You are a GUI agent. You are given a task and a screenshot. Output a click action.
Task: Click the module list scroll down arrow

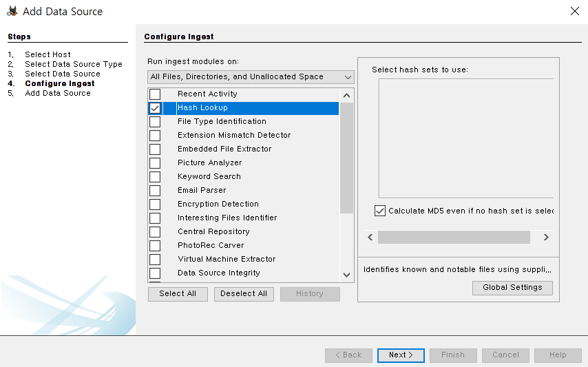tap(346, 275)
